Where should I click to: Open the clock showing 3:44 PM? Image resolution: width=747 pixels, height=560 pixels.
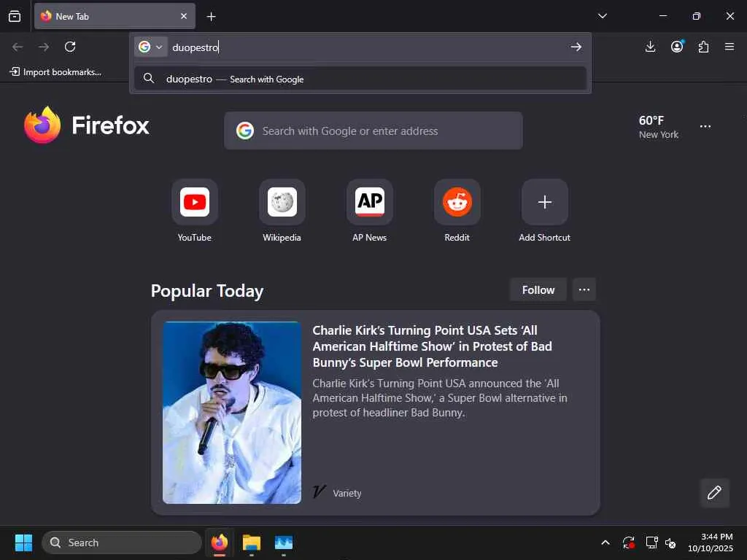(x=711, y=542)
